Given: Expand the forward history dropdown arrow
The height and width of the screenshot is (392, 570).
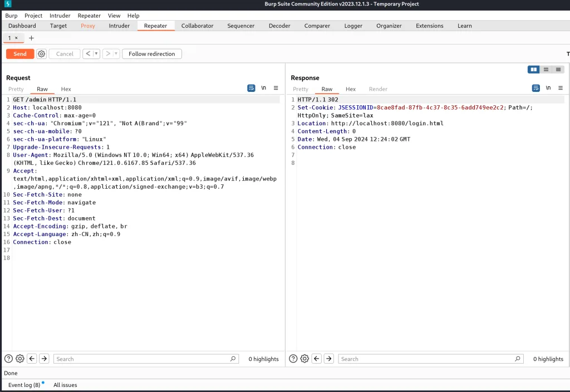Looking at the screenshot, I should [116, 54].
